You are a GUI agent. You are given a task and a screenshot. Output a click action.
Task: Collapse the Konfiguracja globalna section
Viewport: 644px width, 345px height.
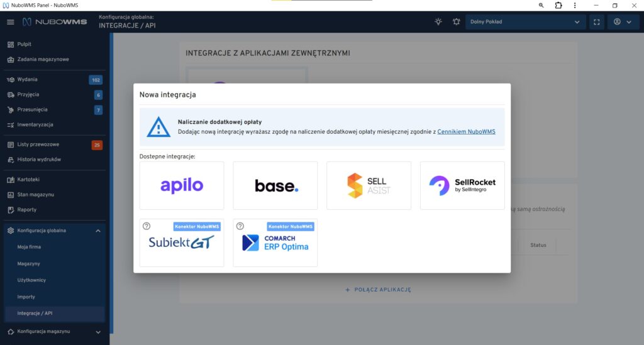click(97, 231)
